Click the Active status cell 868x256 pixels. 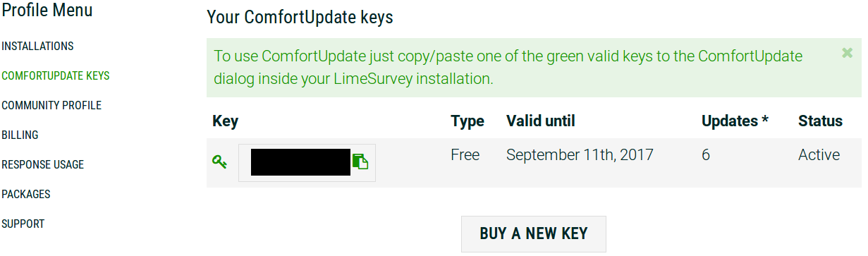819,155
